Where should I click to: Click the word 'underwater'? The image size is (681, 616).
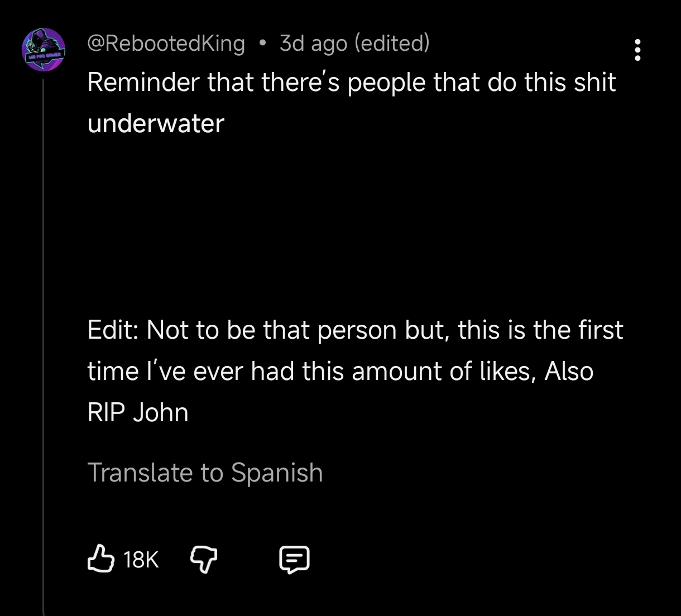(156, 123)
